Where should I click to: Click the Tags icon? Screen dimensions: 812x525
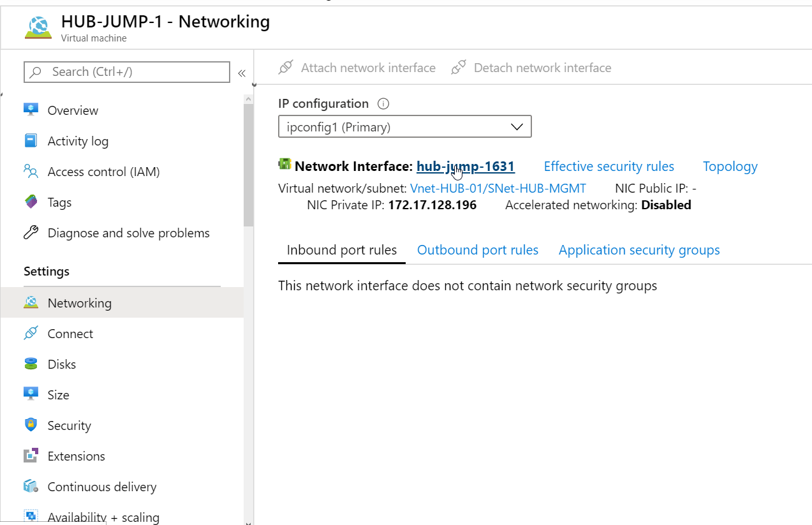coord(31,202)
